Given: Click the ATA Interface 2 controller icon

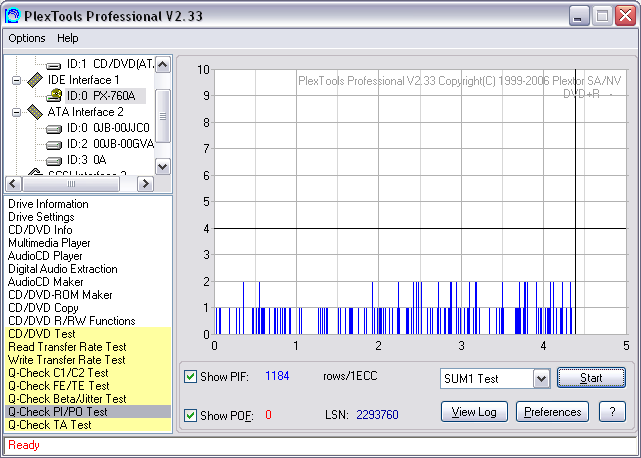Looking at the screenshot, I should (x=35, y=112).
